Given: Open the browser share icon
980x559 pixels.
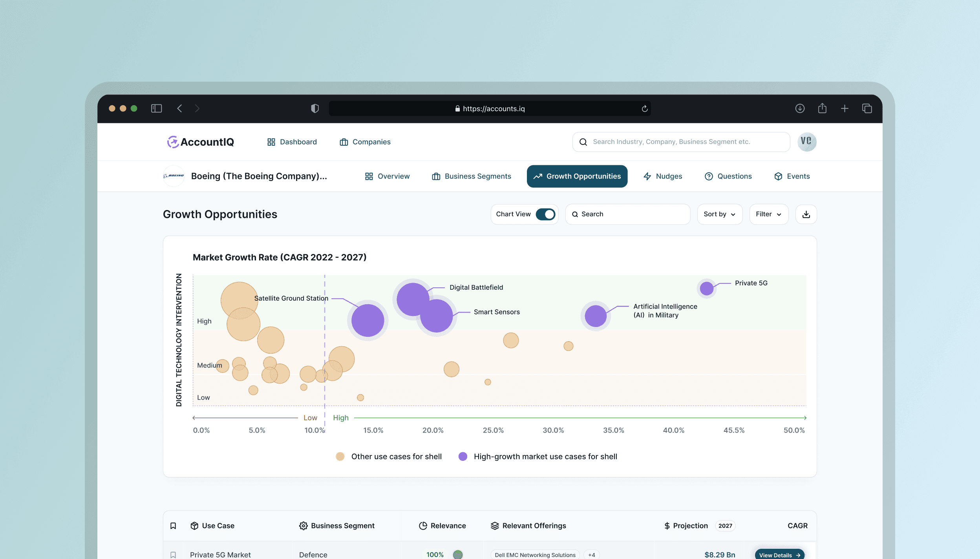Looking at the screenshot, I should pos(822,108).
